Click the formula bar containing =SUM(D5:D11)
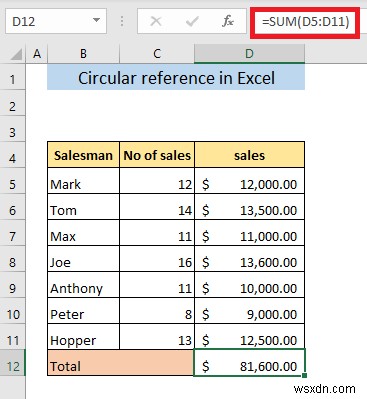Viewport: 367px width, 399px height. tap(305, 22)
